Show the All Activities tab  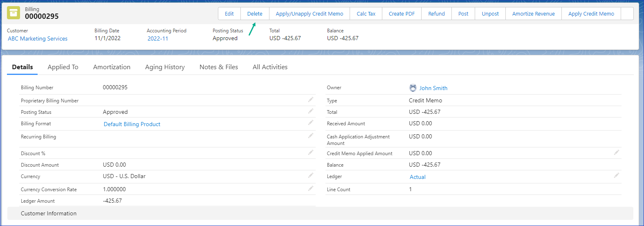(x=270, y=67)
